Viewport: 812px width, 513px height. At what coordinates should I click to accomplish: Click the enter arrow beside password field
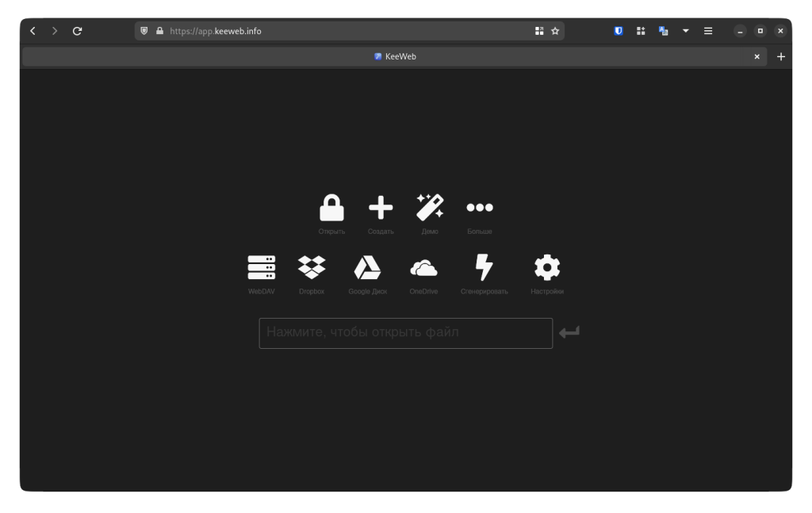[569, 332]
